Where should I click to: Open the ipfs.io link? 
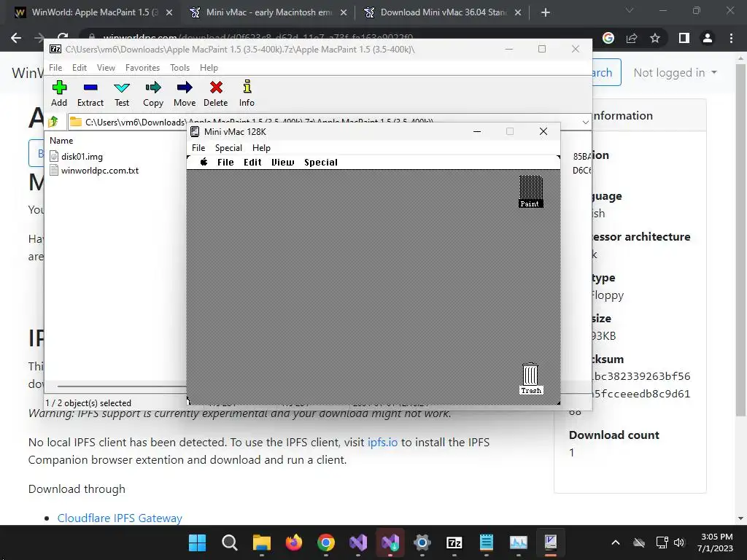(x=382, y=443)
